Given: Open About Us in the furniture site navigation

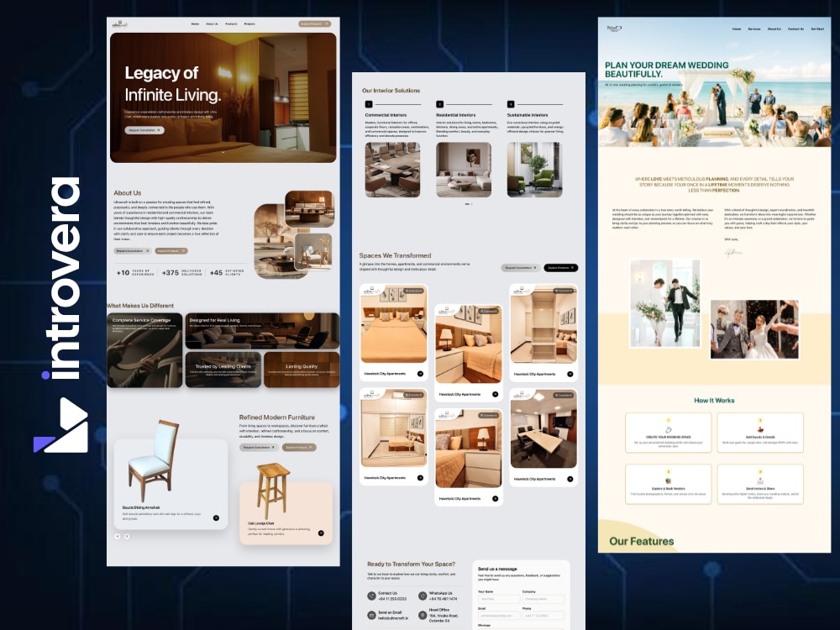Looking at the screenshot, I should pyautogui.click(x=213, y=24).
